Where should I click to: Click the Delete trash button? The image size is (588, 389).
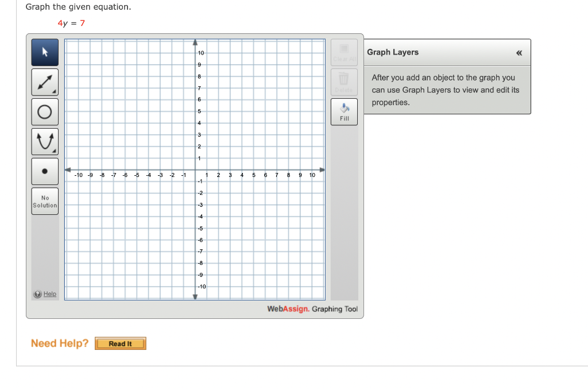tap(345, 82)
